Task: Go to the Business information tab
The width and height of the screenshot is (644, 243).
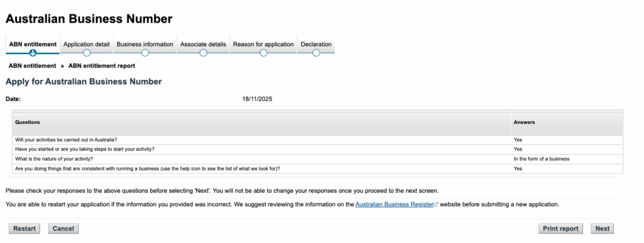Action: click(x=145, y=45)
